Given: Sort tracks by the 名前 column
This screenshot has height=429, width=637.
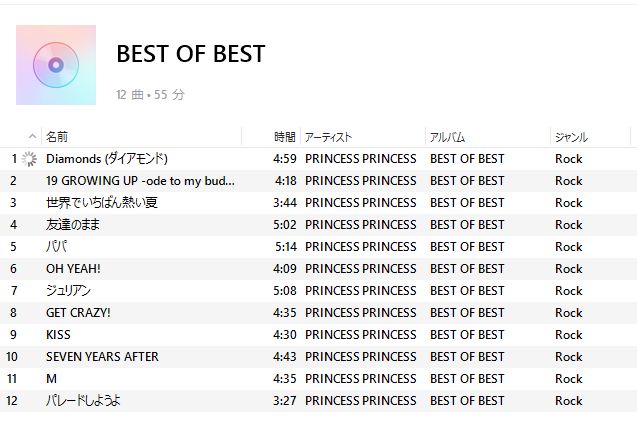Looking at the screenshot, I should pyautogui.click(x=57, y=137).
